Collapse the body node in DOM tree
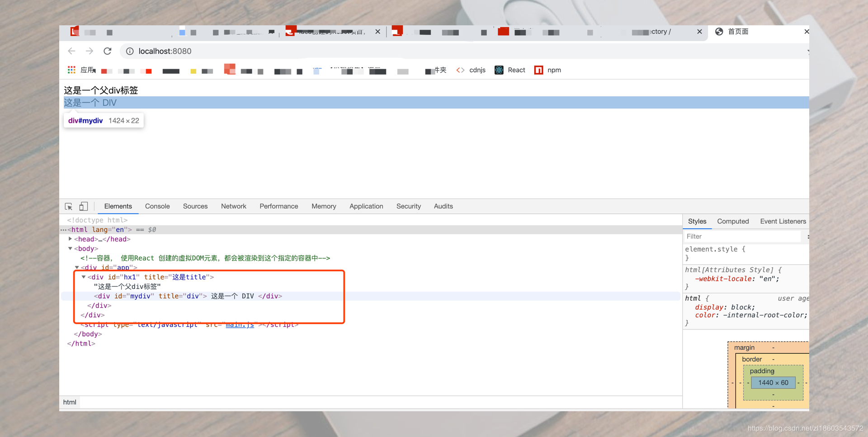 pos(70,249)
